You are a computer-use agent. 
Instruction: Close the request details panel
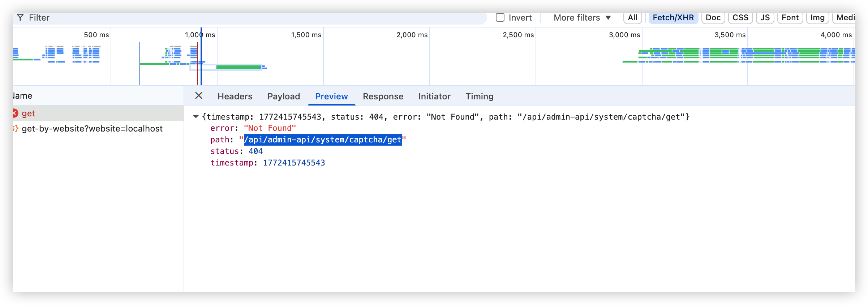199,96
